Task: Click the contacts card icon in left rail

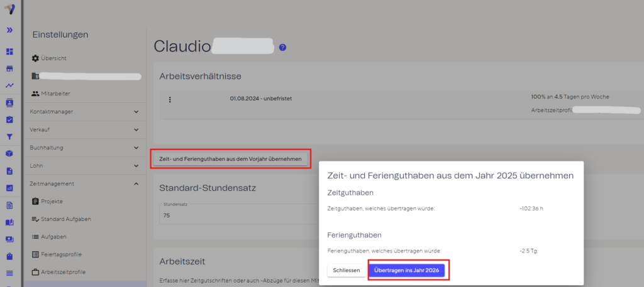Action: point(9,102)
